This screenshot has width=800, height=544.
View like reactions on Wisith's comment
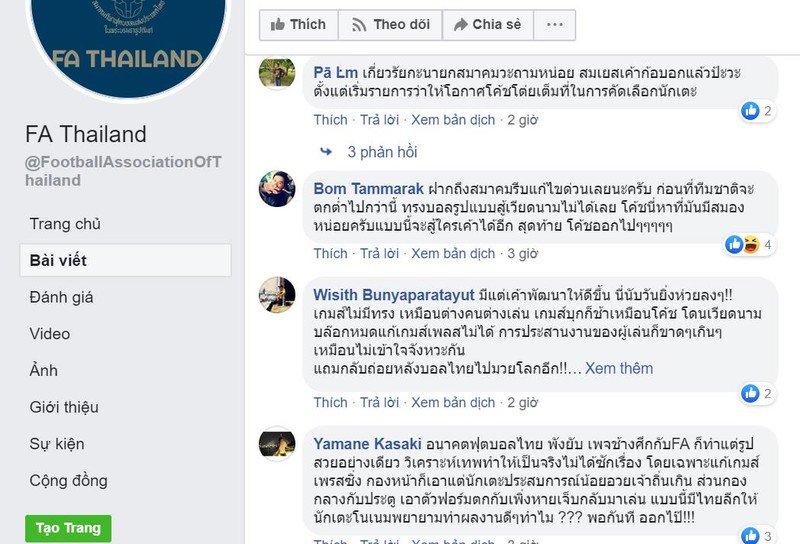(x=757, y=394)
